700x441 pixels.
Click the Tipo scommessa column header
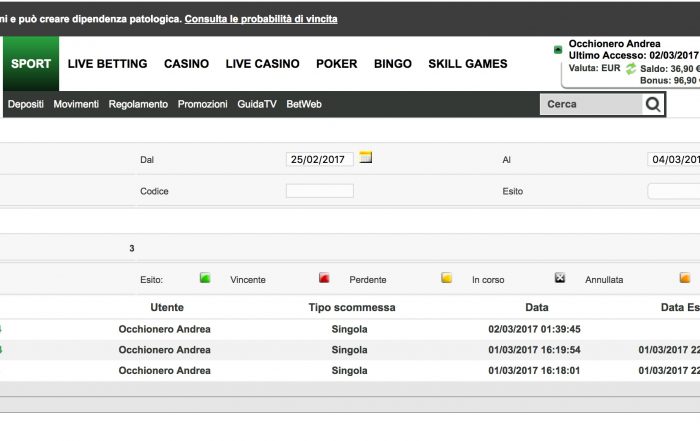[352, 308]
